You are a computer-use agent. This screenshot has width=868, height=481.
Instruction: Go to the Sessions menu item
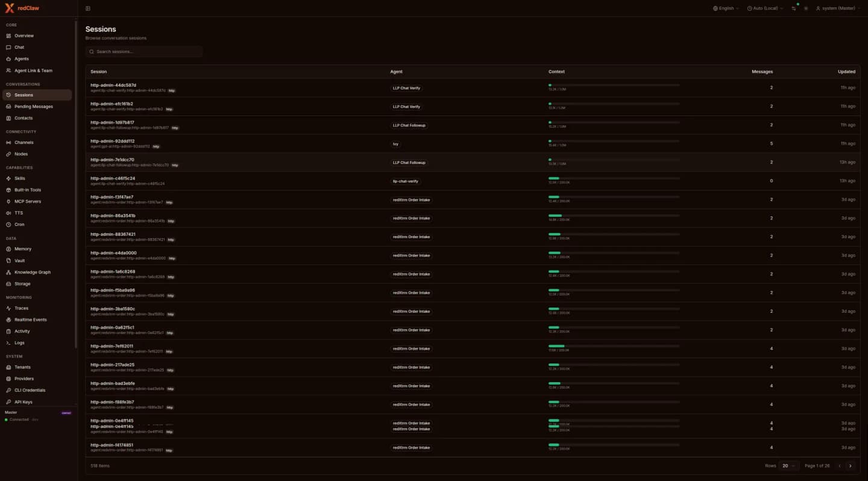click(36, 95)
